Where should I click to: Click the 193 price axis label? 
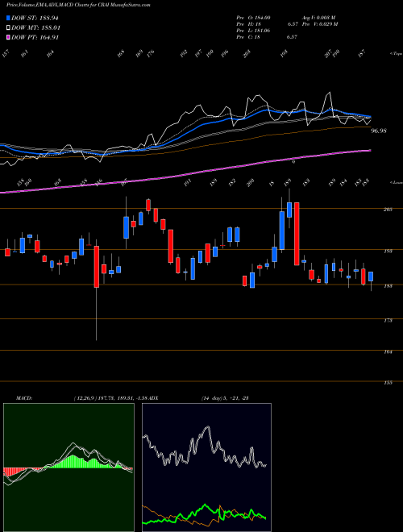pos(388,251)
